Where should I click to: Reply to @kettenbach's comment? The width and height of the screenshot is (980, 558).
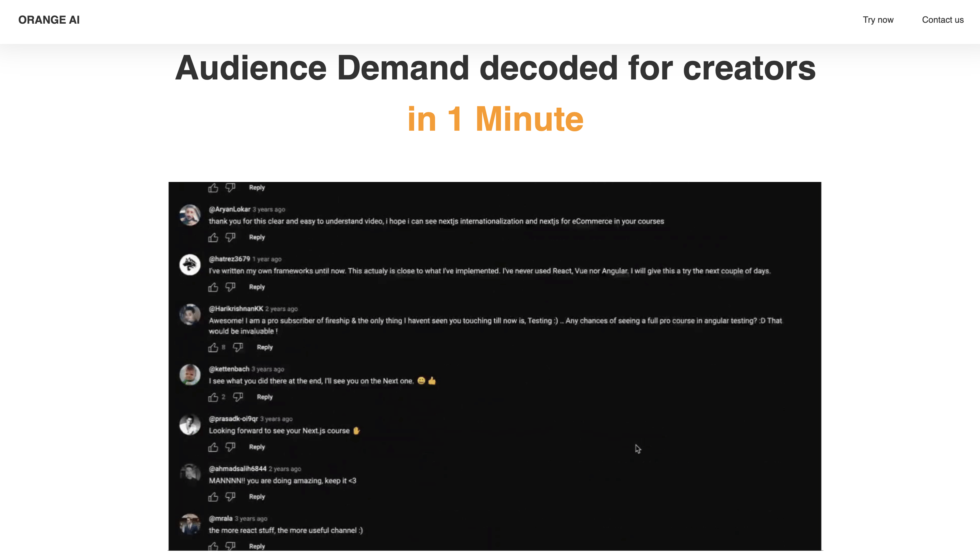click(x=265, y=397)
